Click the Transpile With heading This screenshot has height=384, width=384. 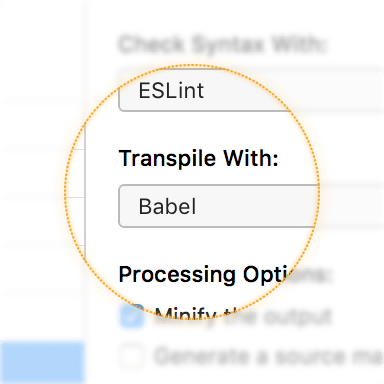(198, 158)
